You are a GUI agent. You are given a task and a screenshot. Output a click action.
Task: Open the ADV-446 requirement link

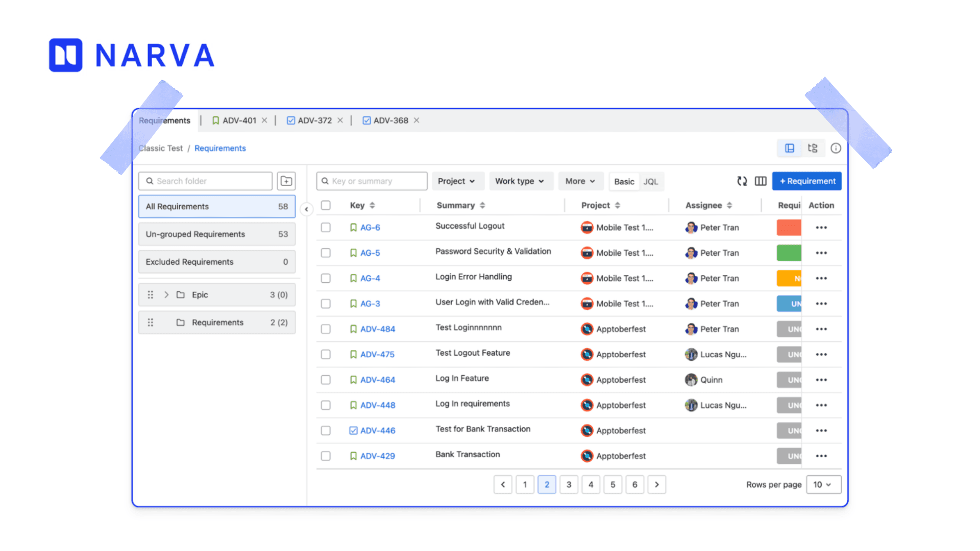pyautogui.click(x=377, y=430)
